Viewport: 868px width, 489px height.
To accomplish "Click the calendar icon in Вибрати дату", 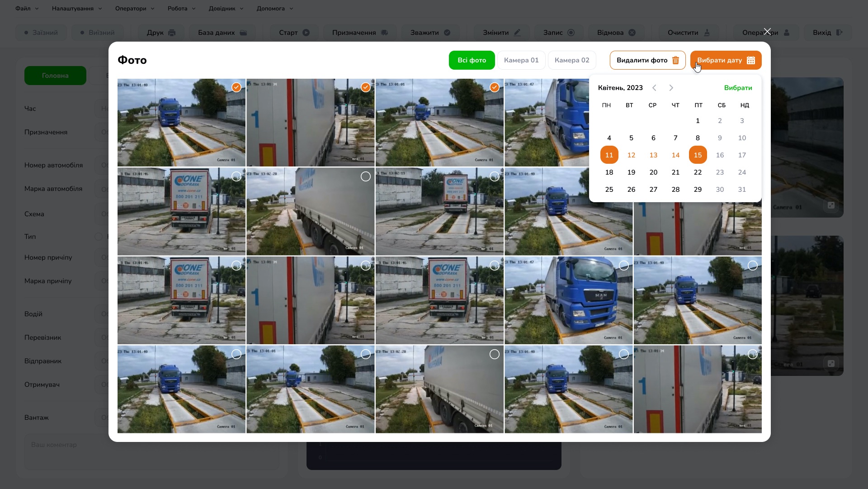I will coord(751,60).
